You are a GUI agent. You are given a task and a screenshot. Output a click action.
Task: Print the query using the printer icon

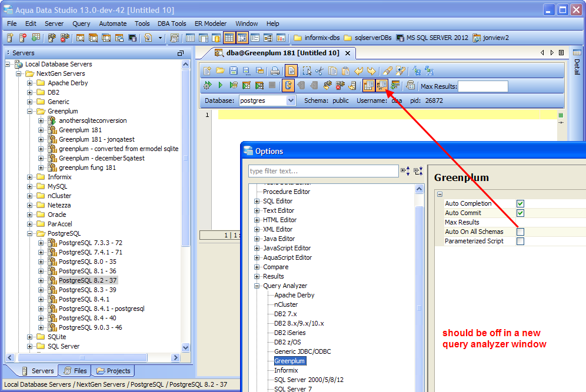(x=275, y=71)
